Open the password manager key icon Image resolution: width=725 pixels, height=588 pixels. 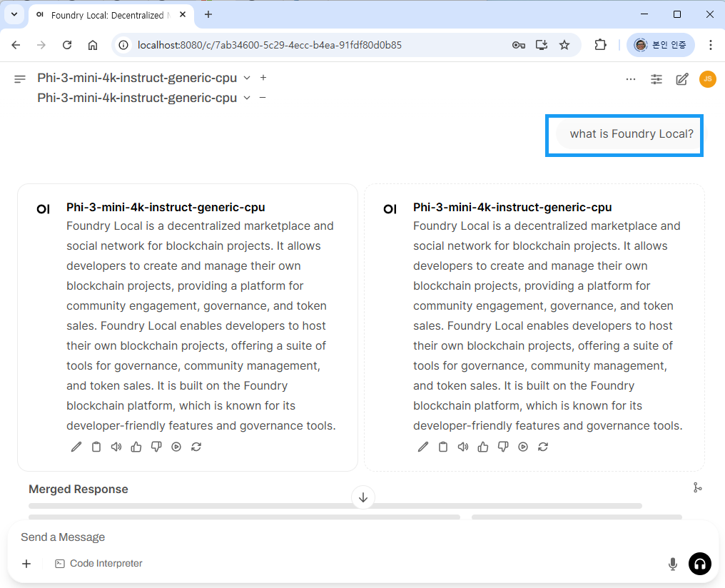[518, 45]
